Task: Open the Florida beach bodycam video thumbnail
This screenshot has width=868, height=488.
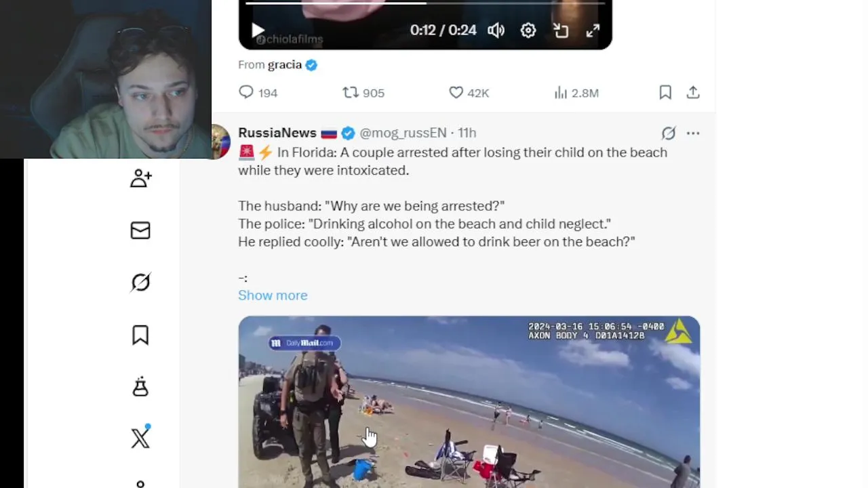Action: (x=469, y=402)
